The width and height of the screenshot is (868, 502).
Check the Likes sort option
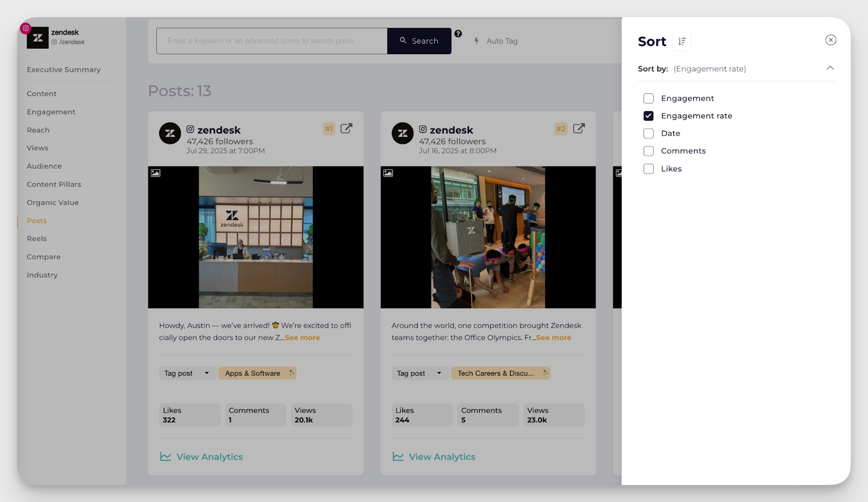tap(648, 169)
